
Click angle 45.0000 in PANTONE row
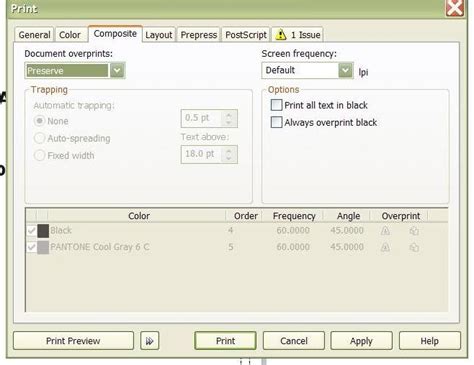tap(347, 247)
